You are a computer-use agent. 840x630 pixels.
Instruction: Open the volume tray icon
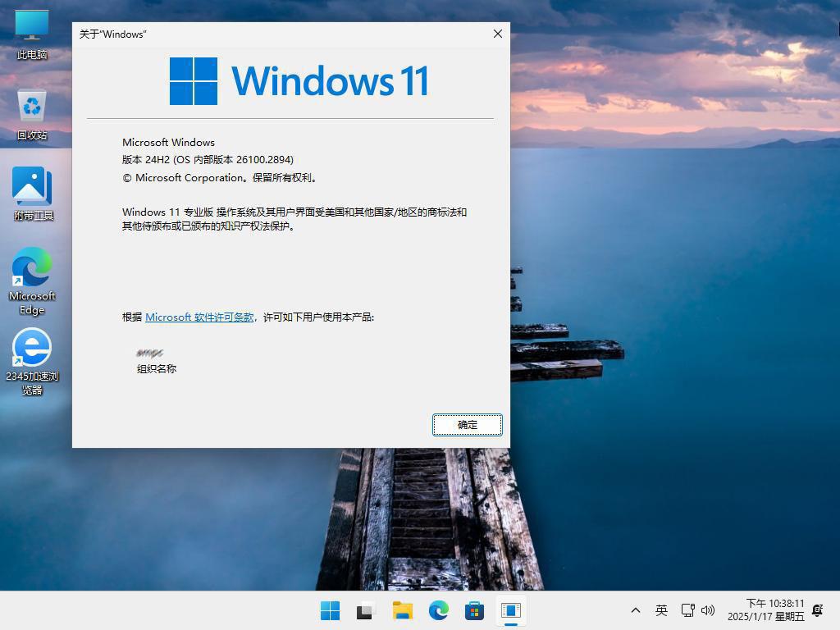pyautogui.click(x=708, y=610)
